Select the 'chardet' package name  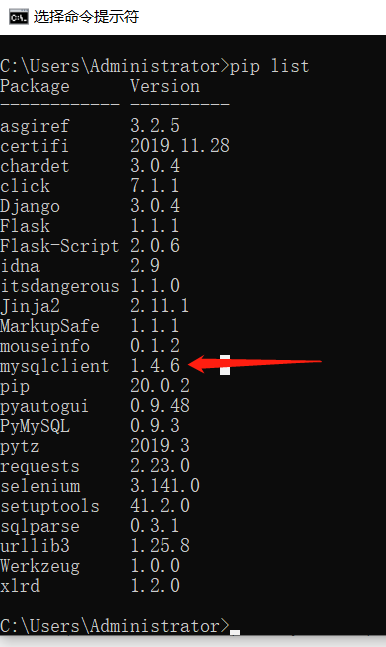tap(35, 166)
